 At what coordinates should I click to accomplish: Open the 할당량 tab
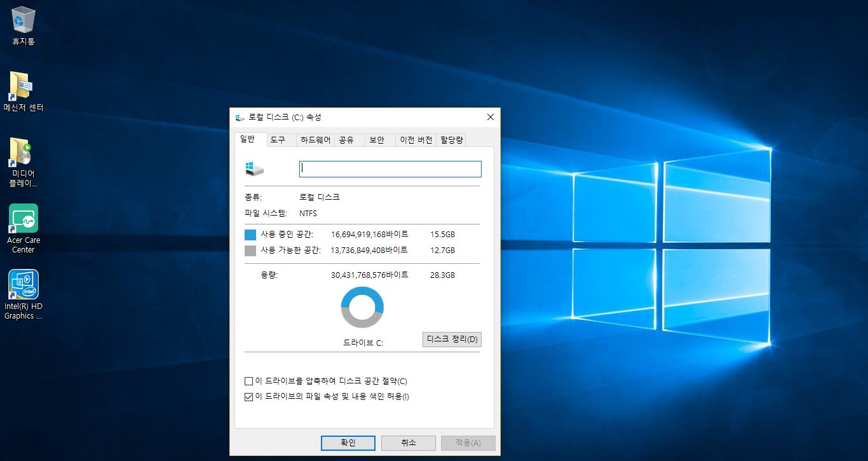pyautogui.click(x=452, y=140)
